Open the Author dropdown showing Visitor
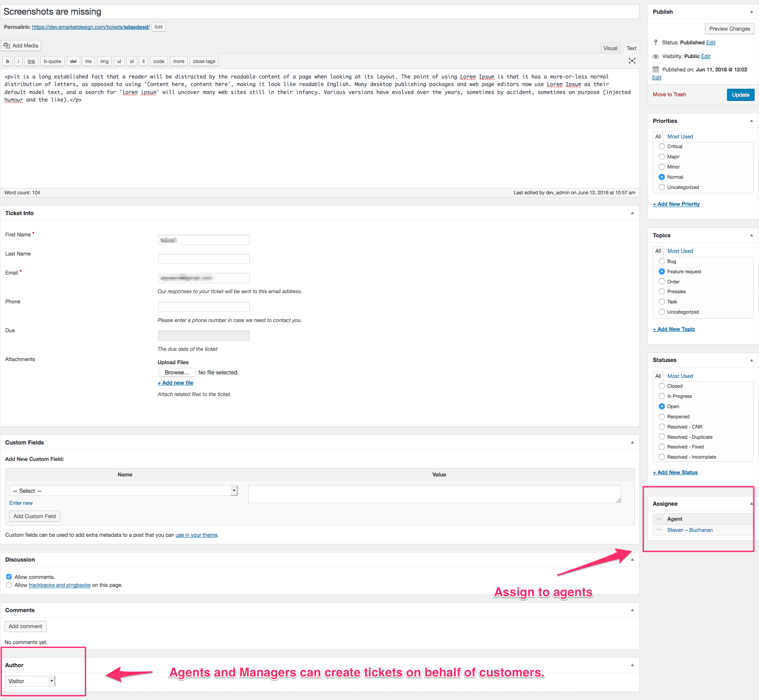Viewport: 759px width, 700px height. (x=30, y=681)
